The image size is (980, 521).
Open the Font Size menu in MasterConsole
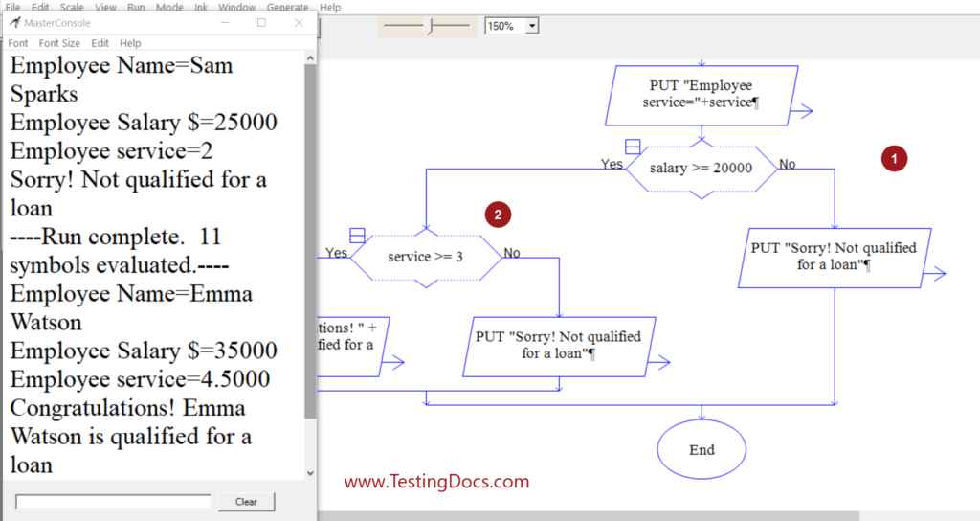tap(59, 43)
